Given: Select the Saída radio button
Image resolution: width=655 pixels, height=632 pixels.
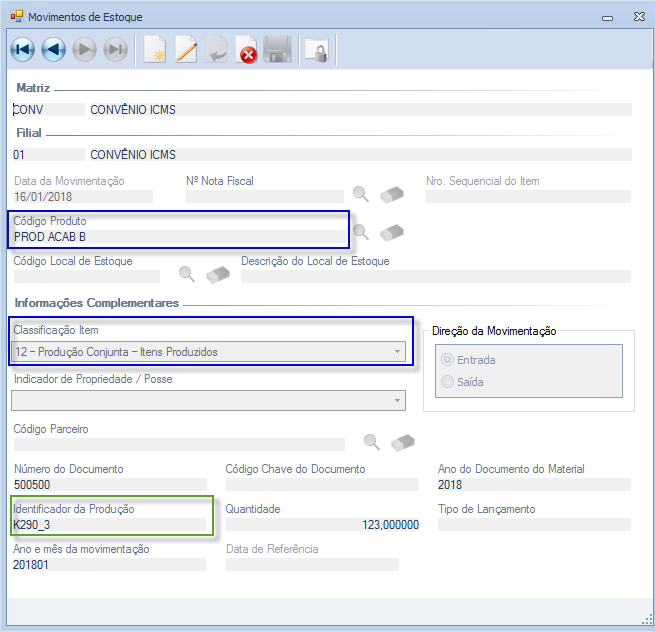Looking at the screenshot, I should pos(447,381).
